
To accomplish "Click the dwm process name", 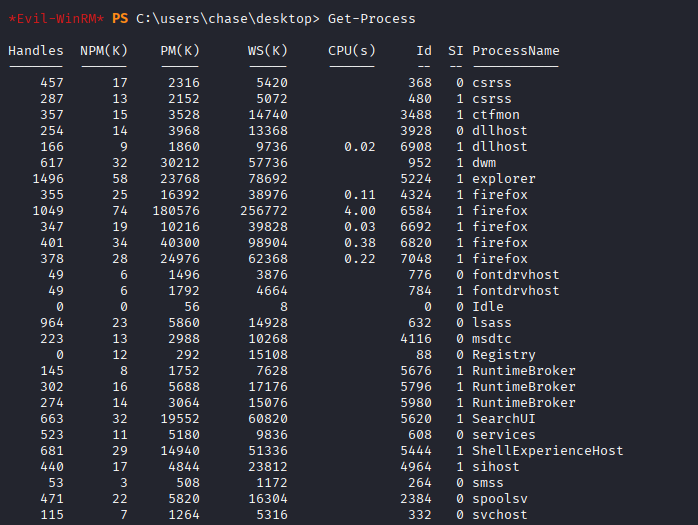I will click(x=484, y=163).
